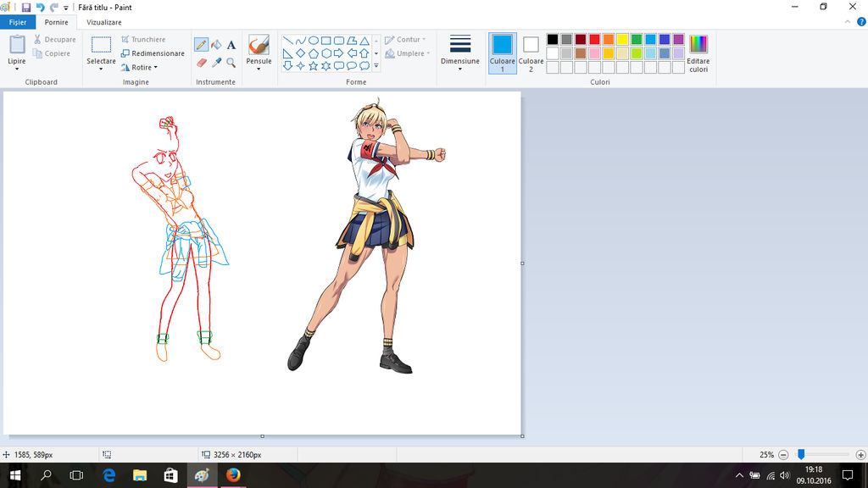This screenshot has width=868, height=488.
Task: Open Paint help question mark
Action: 861,22
